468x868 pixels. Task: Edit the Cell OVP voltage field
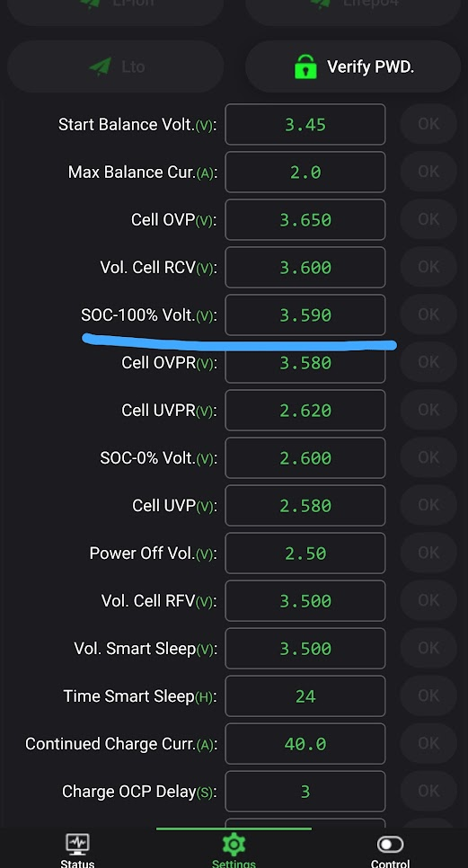pos(305,220)
